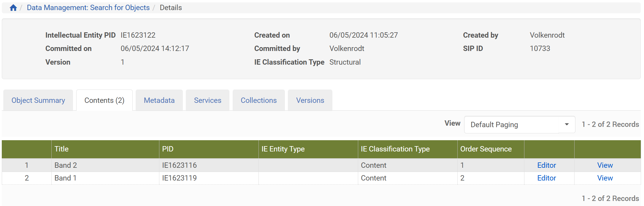Go to the Services tab
Viewport: 644px width, 206px height.
[x=207, y=100]
